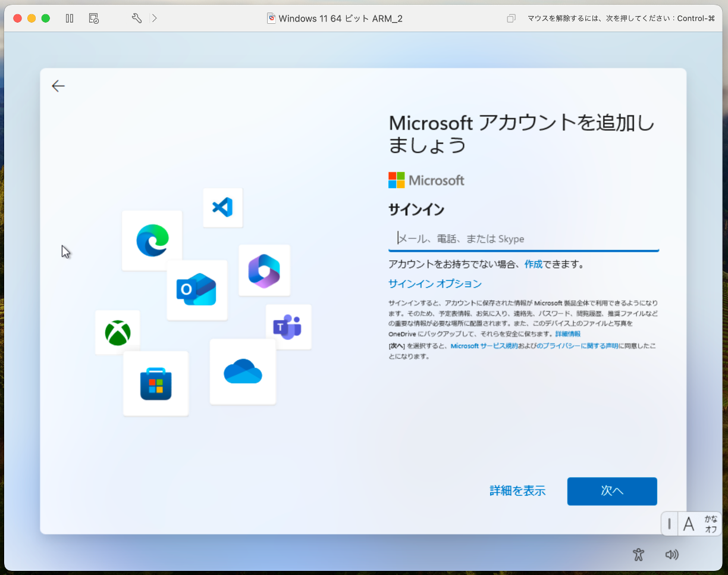Screen dimensions: 728x575
Task: Minimize the VM window with yellow button
Action: point(32,18)
